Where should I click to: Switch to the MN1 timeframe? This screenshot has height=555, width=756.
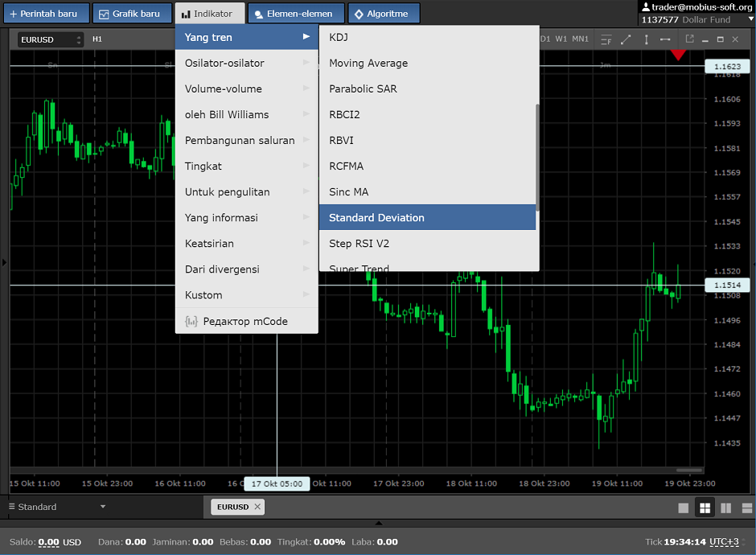pyautogui.click(x=580, y=39)
